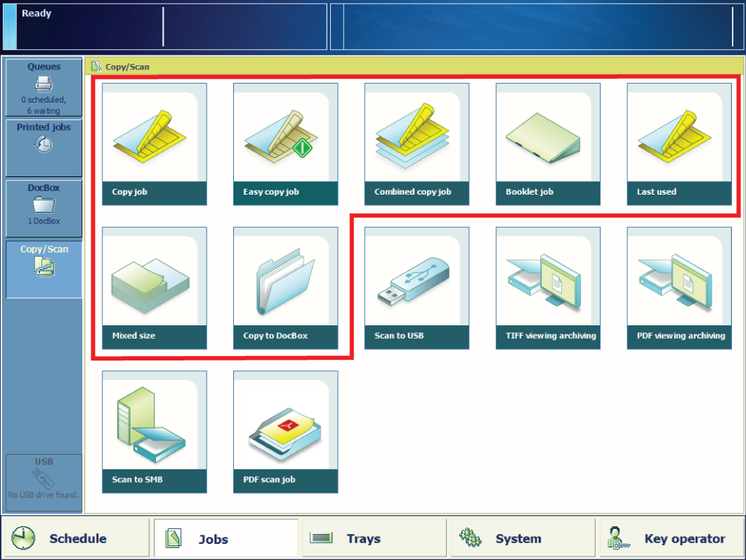
Task: Click the Copy/Scan header icon
Action: click(x=96, y=67)
